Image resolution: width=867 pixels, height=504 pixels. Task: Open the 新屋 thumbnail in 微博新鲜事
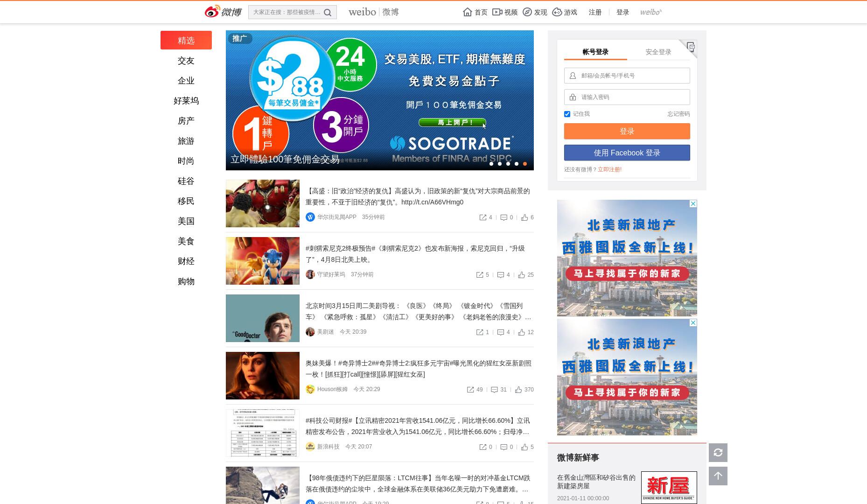click(669, 487)
